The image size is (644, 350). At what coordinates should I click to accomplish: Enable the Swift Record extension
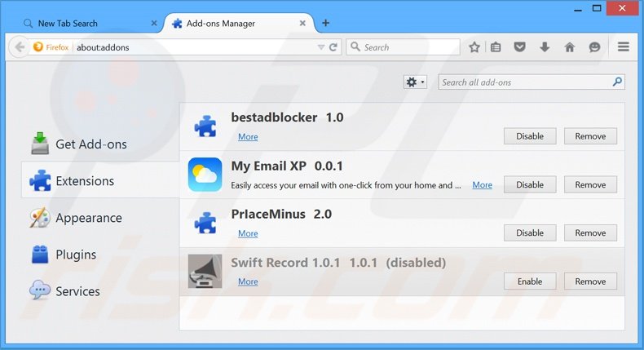click(x=529, y=281)
